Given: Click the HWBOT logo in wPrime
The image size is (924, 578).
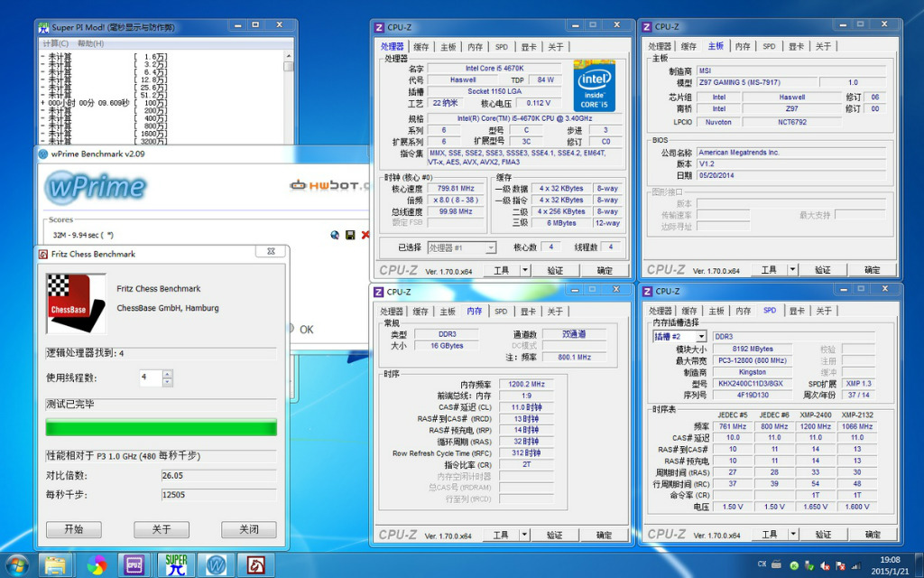Looking at the screenshot, I should coord(330,185).
